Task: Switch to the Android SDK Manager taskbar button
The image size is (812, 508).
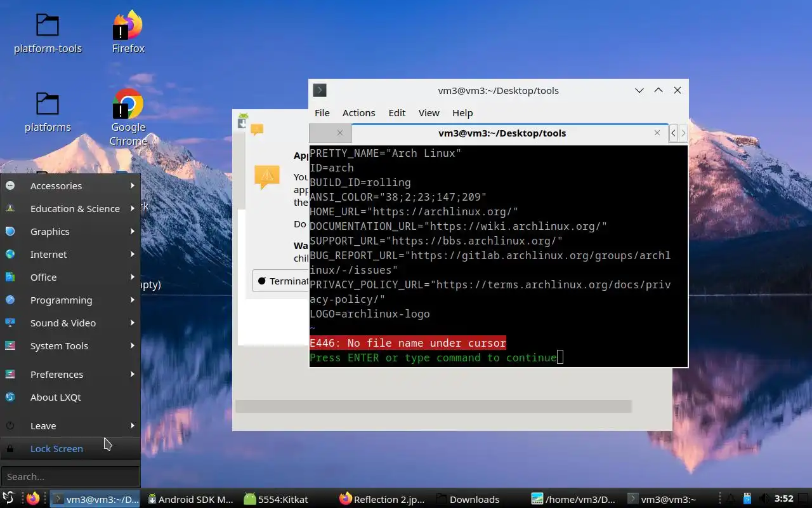Action: pyautogui.click(x=190, y=499)
